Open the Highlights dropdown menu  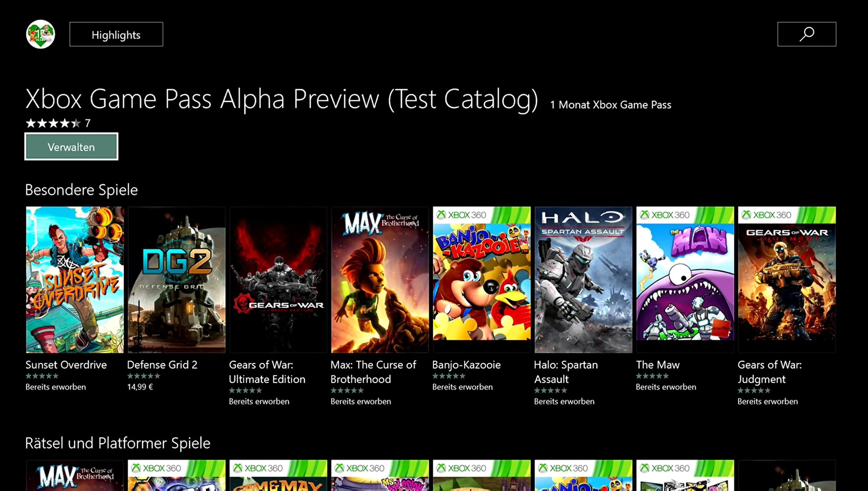[x=115, y=35]
